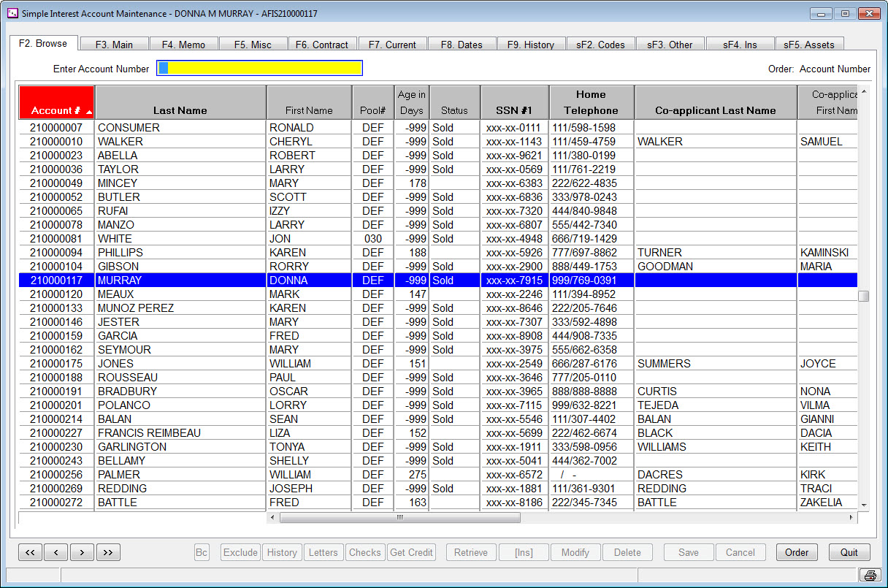This screenshot has height=588, width=888.
Task: View the sF5. Assets tab
Action: [809, 44]
